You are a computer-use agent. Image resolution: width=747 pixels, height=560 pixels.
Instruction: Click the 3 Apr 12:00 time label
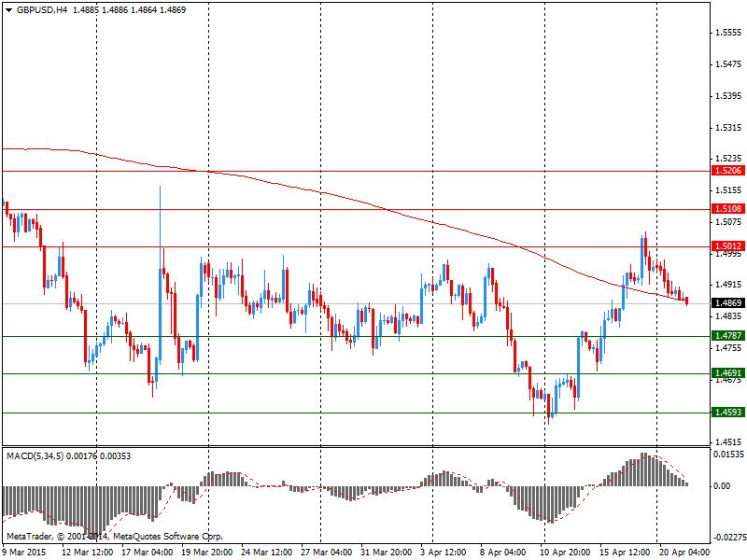(x=444, y=553)
